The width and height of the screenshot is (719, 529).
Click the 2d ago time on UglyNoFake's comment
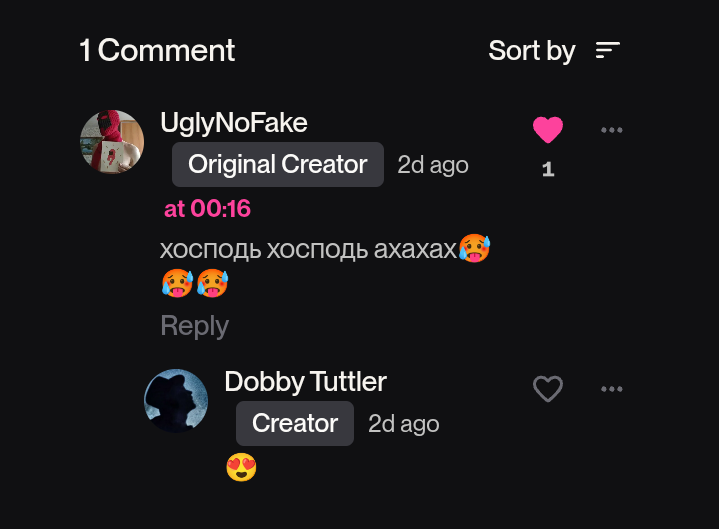coord(433,165)
